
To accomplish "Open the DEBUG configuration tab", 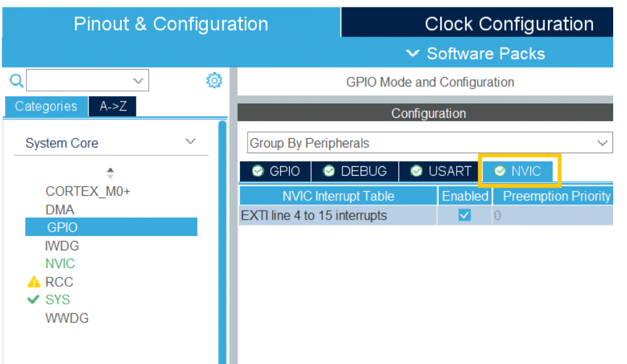I will tap(355, 171).
